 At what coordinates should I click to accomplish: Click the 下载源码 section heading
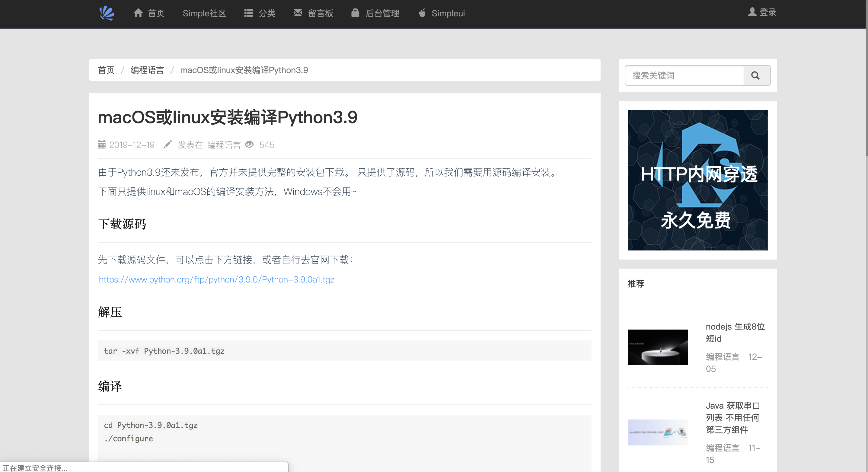tap(122, 224)
